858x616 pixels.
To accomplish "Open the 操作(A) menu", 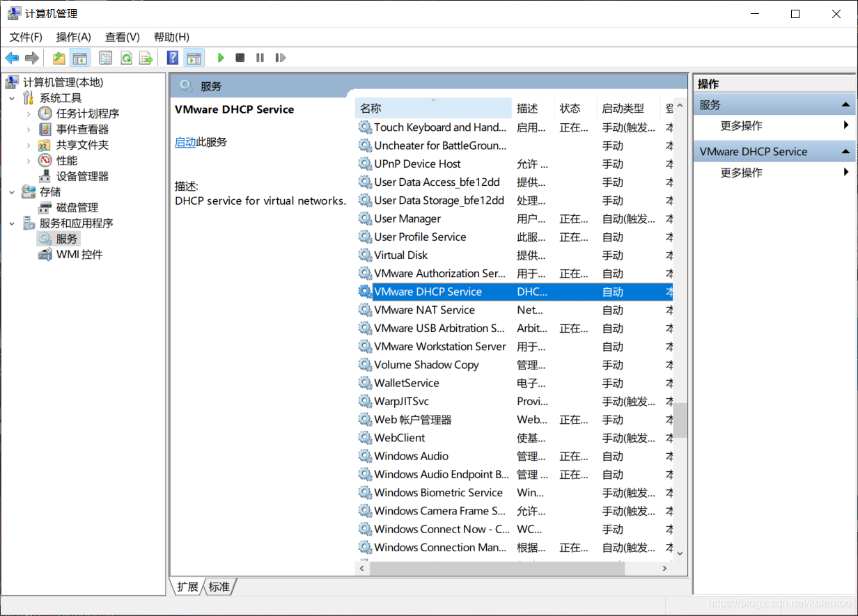I will [x=74, y=37].
